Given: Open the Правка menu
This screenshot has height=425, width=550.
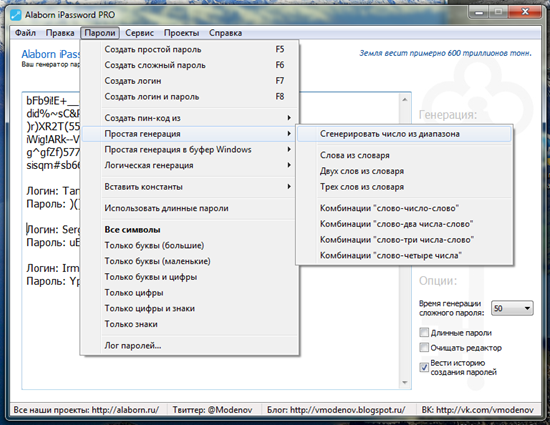Looking at the screenshot, I should (60, 33).
